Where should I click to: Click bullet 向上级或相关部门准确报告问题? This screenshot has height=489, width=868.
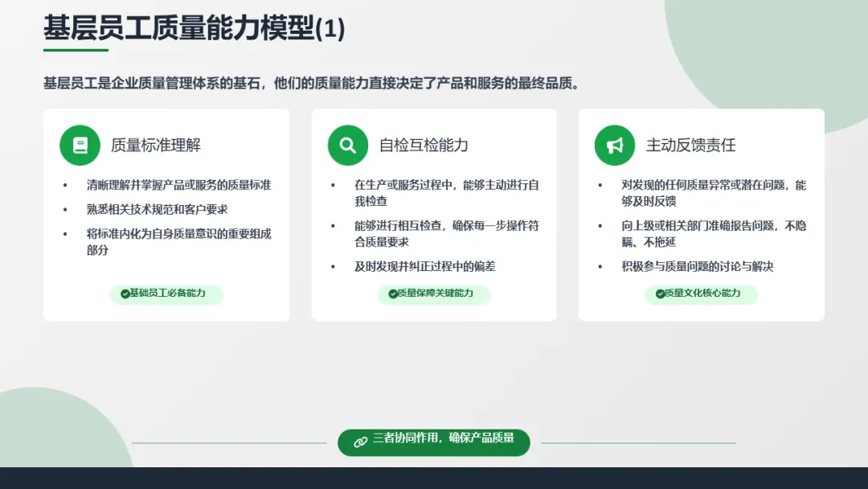tap(714, 234)
